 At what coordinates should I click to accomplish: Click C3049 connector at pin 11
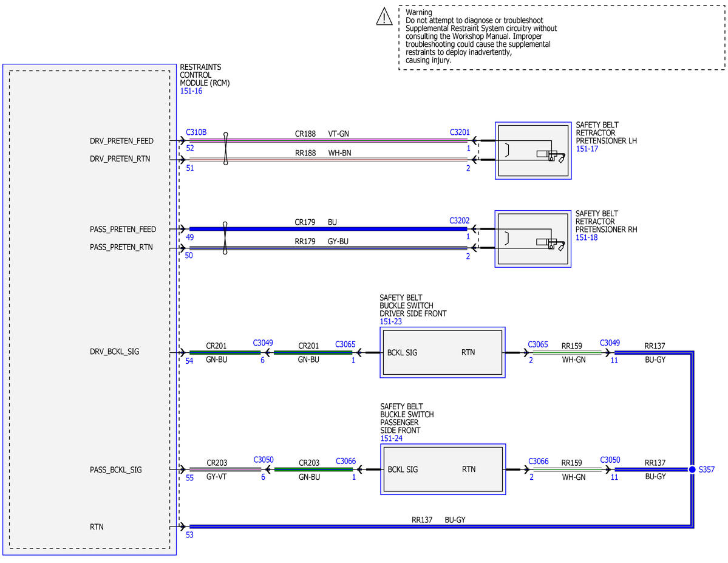(610, 343)
